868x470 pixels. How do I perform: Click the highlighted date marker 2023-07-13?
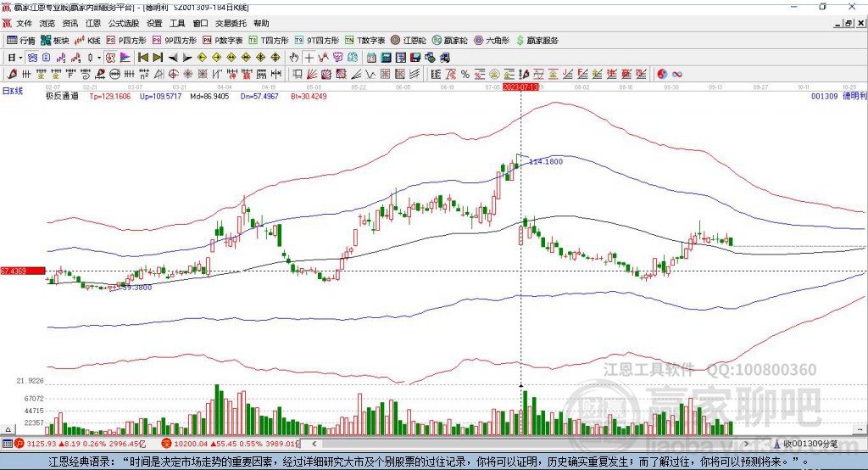click(520, 87)
